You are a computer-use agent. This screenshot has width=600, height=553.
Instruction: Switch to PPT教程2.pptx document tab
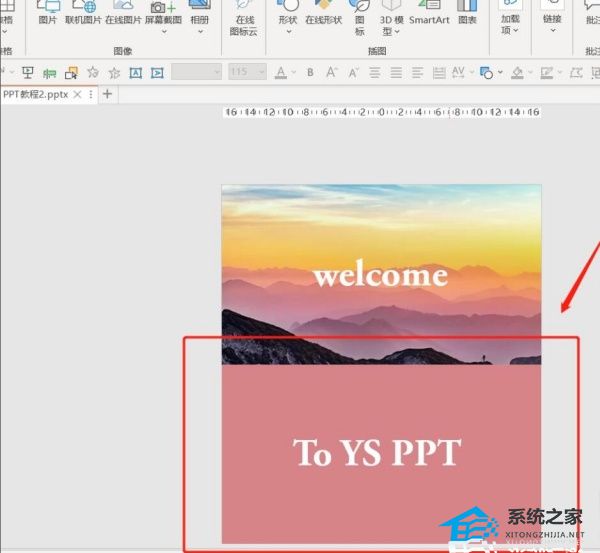point(35,94)
